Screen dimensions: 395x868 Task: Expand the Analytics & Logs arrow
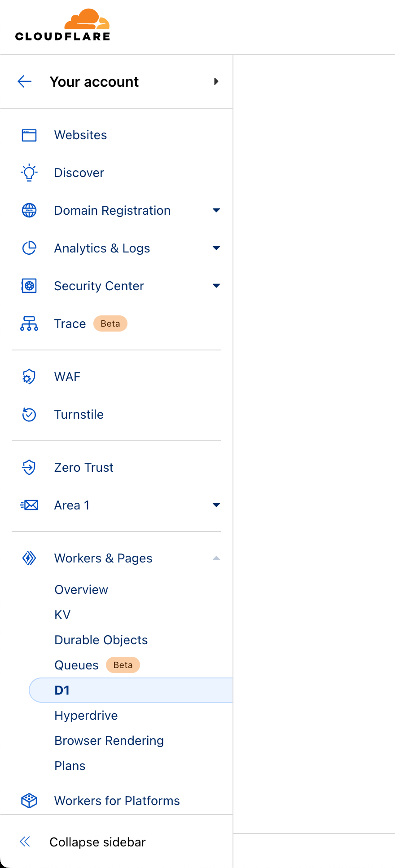[216, 248]
